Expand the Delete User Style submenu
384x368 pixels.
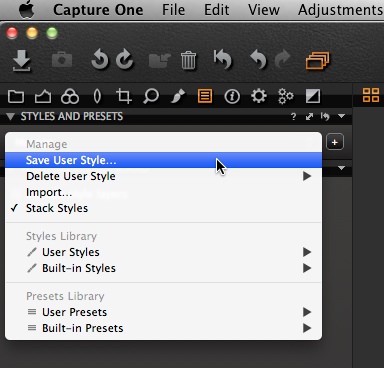tap(164, 176)
